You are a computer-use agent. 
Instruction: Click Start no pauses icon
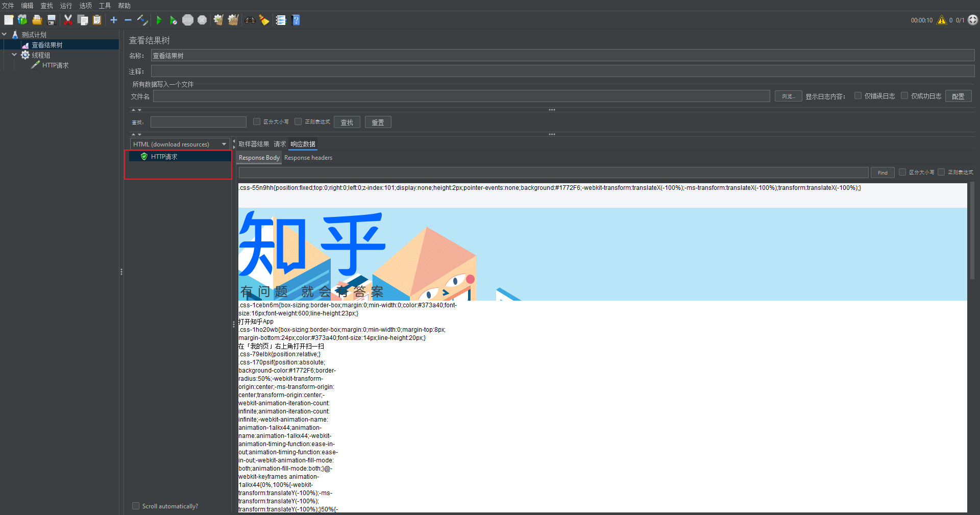[174, 20]
